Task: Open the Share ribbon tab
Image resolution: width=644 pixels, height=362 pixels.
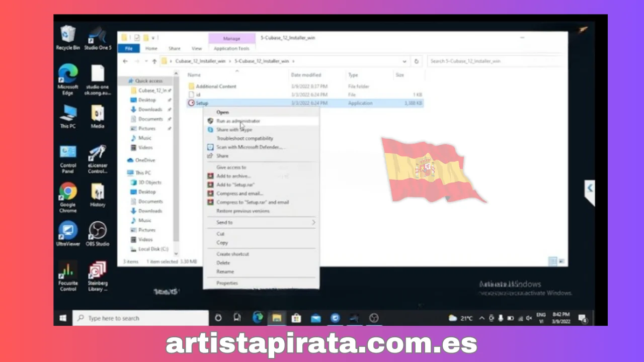Action: click(175, 49)
